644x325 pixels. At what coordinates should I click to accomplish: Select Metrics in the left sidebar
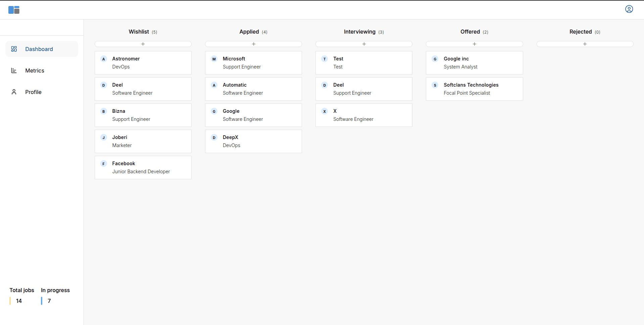35,71
